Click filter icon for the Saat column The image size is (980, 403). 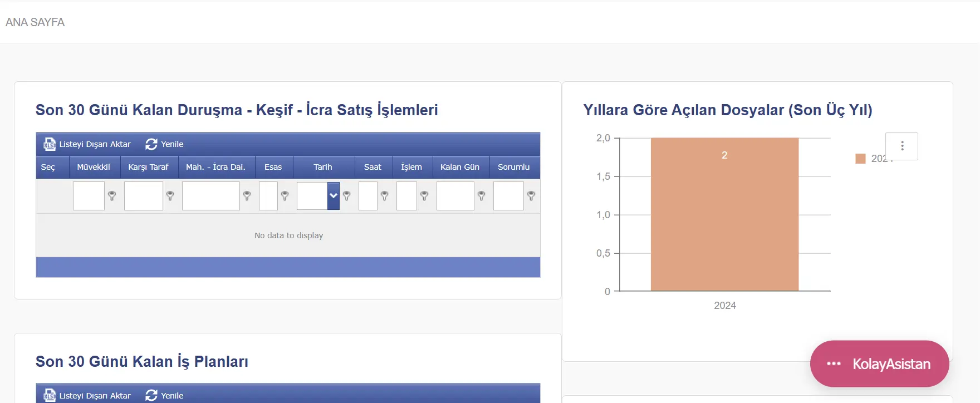coord(385,196)
